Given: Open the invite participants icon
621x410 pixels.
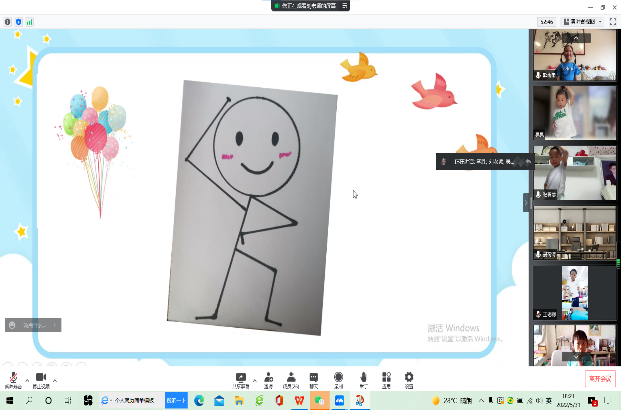Looking at the screenshot, I should [269, 380].
